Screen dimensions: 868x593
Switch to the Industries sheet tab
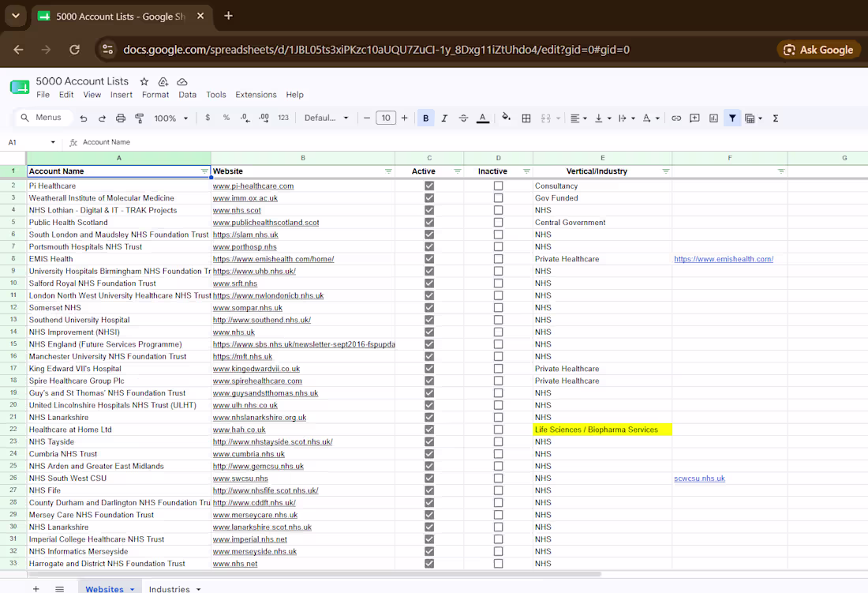tap(169, 589)
